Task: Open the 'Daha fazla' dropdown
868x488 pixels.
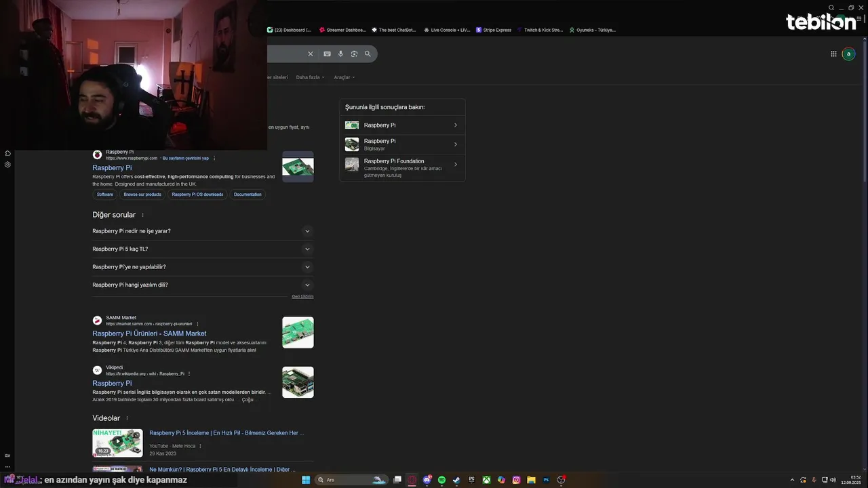Action: [x=310, y=77]
